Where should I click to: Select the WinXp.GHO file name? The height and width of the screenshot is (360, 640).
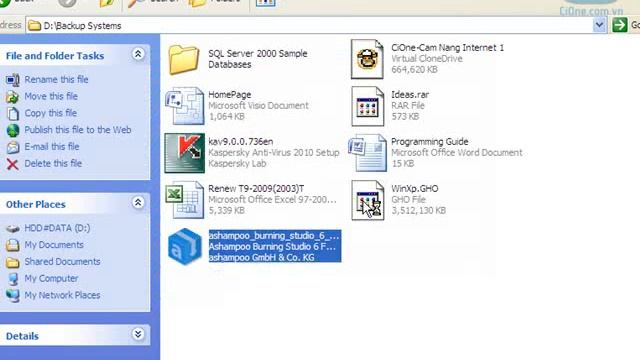coord(414,189)
